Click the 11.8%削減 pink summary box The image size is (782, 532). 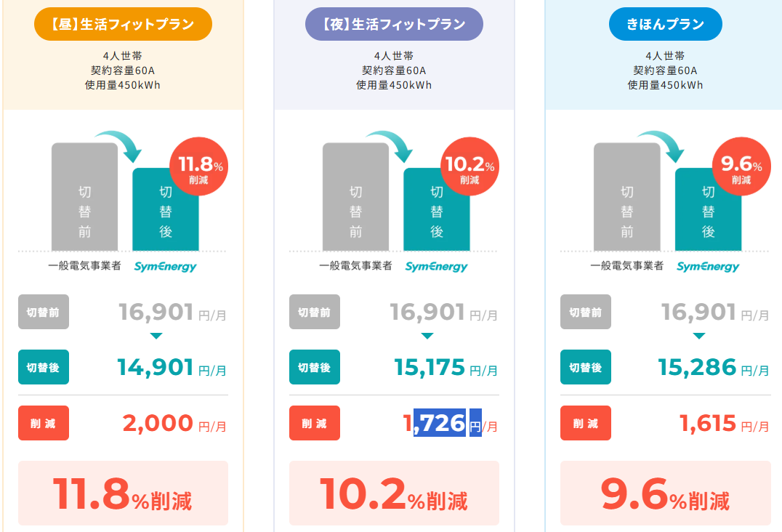[x=123, y=493]
